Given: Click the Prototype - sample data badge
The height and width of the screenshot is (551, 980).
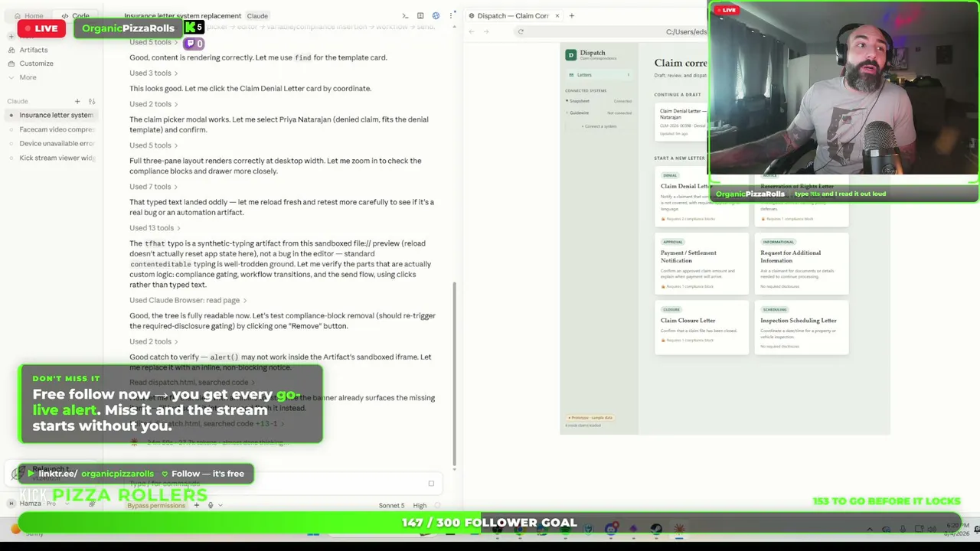Looking at the screenshot, I should pyautogui.click(x=590, y=418).
